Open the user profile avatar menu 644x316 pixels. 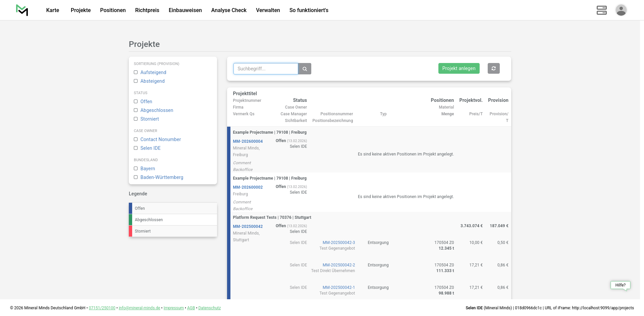coord(621,10)
